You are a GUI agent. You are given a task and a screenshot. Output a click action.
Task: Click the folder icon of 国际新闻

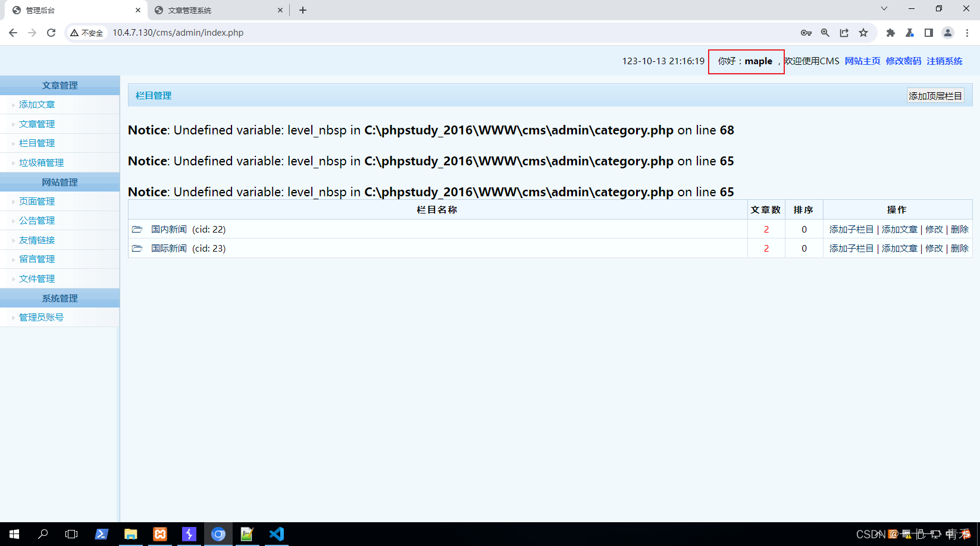pyautogui.click(x=137, y=248)
